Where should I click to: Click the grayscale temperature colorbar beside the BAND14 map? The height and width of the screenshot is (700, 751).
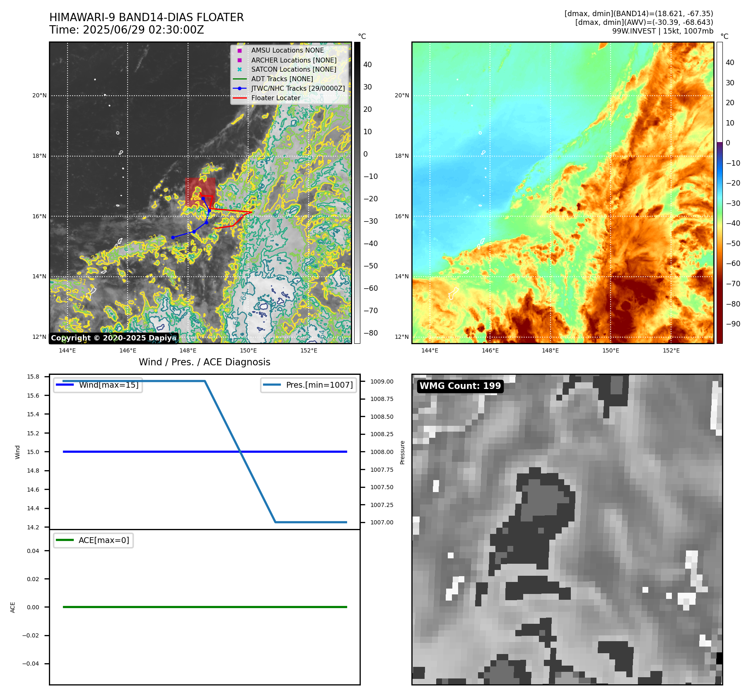coord(357,193)
